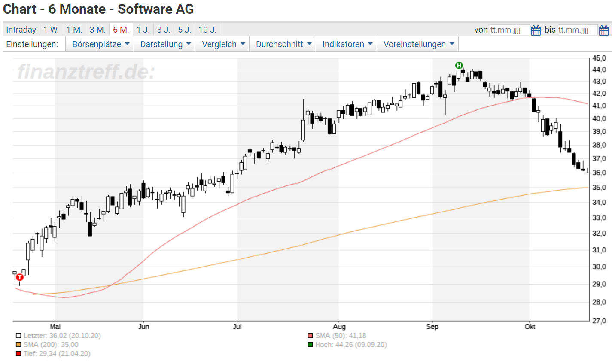Open the Darstellung dropdown
This screenshot has height=364, width=612.
164,44
